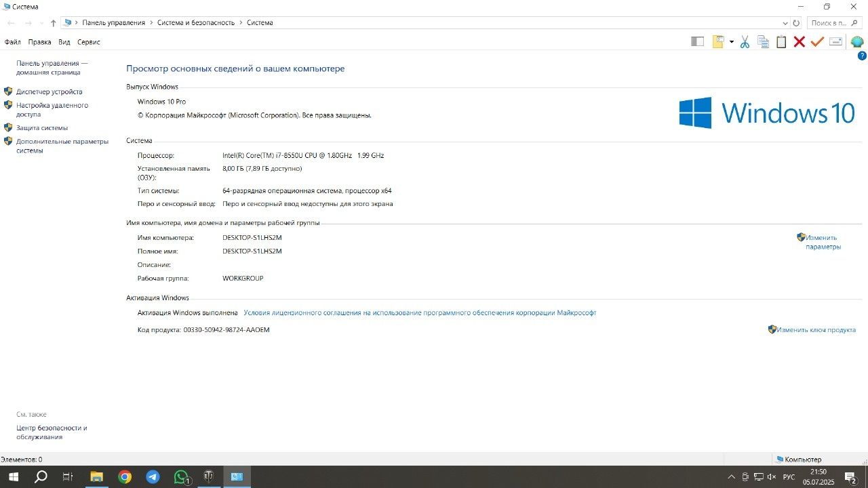Click shield icon next to "Диспетчер устройств"
The width and height of the screenshot is (868, 488).
tap(8, 91)
